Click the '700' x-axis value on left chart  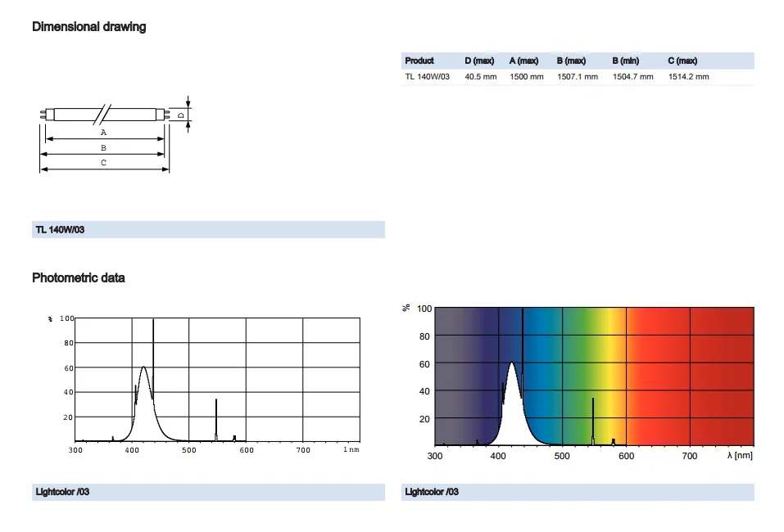tap(303, 450)
